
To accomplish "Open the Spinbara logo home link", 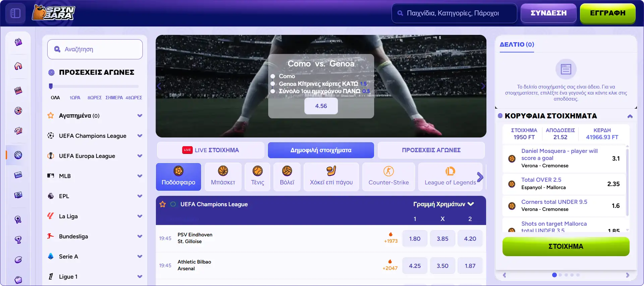I will point(54,13).
